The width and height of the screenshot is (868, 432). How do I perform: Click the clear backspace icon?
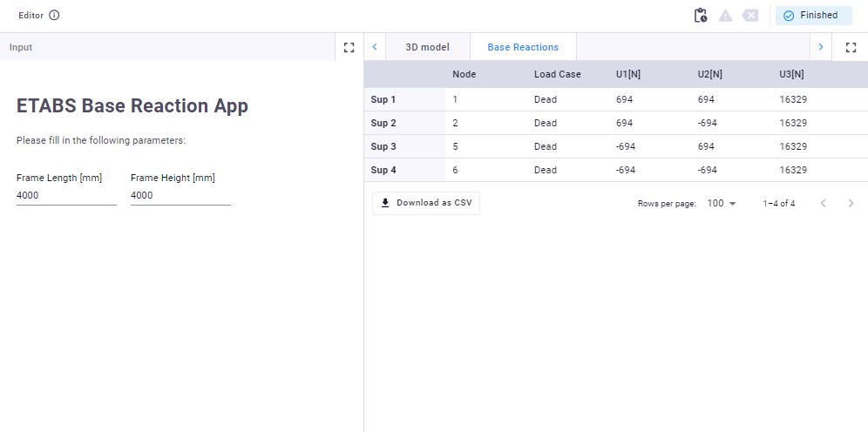pyautogui.click(x=750, y=16)
